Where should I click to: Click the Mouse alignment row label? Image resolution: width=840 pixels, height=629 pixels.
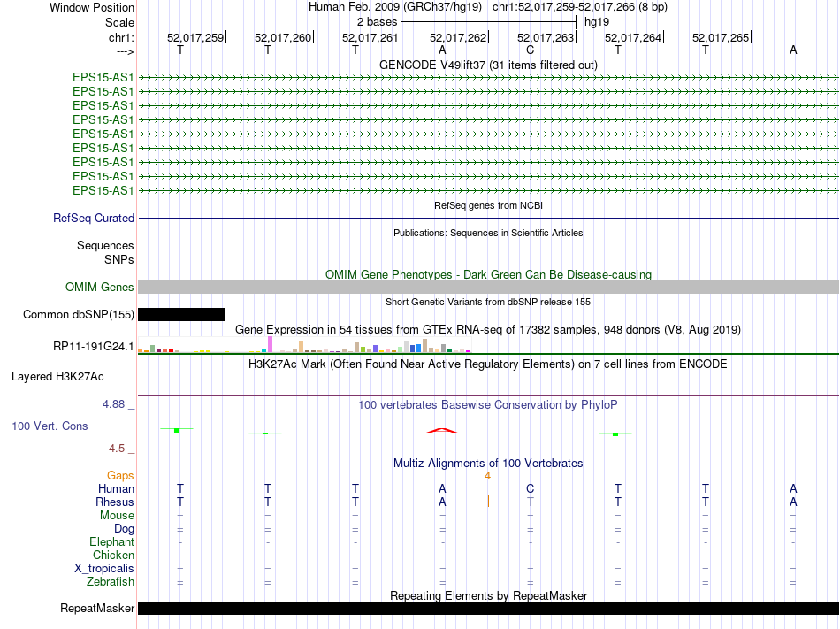pyautogui.click(x=117, y=516)
